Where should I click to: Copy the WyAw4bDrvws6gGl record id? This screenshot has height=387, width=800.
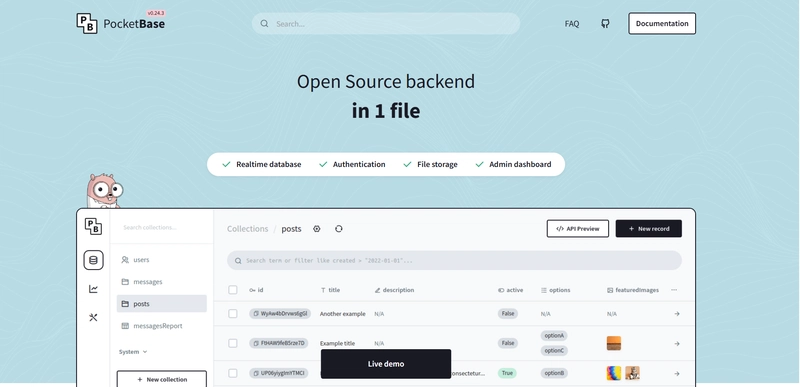pos(256,314)
